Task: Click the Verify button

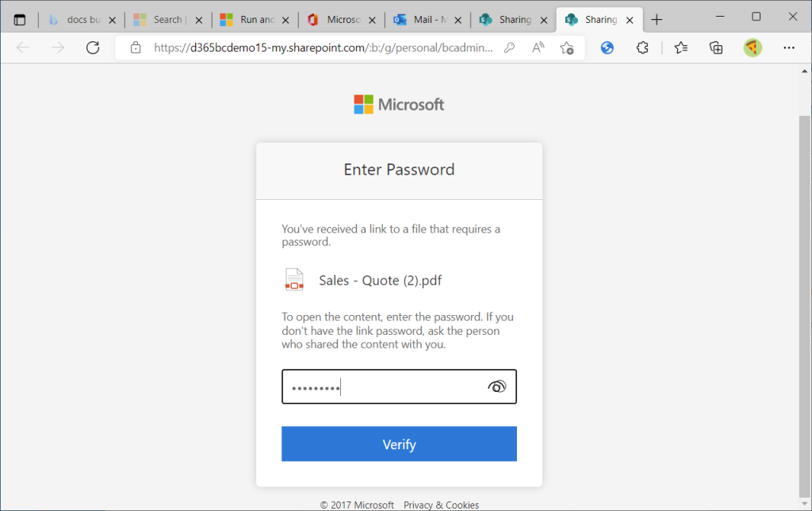Action: click(x=399, y=444)
